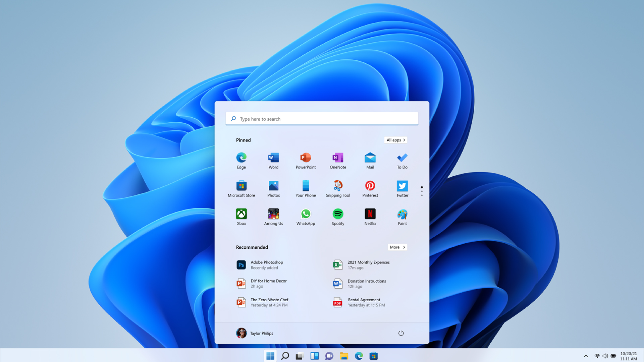Screen dimensions: 644x362
Task: Open the Xbox app
Action: 241,217
